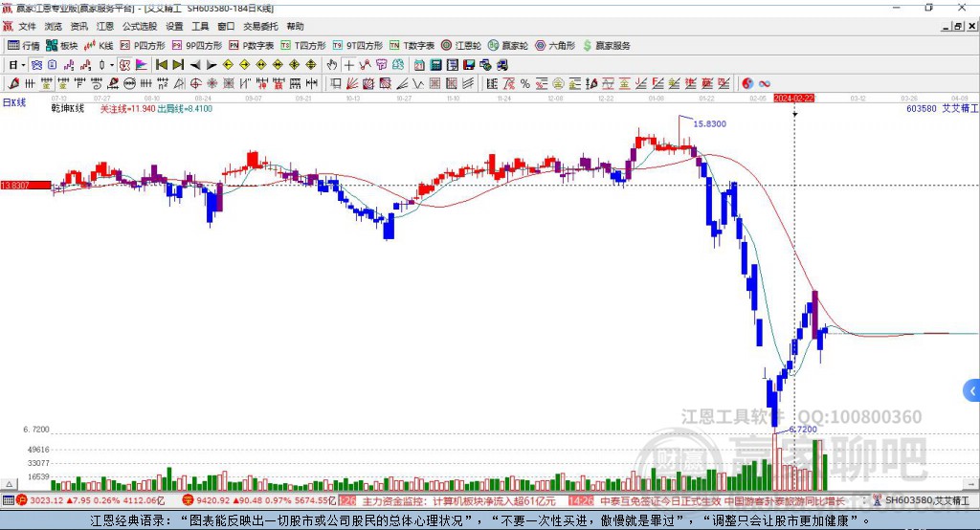The image size is (980, 530).
Task: Jump to last bar with skip-to-end icon
Action: (x=178, y=65)
